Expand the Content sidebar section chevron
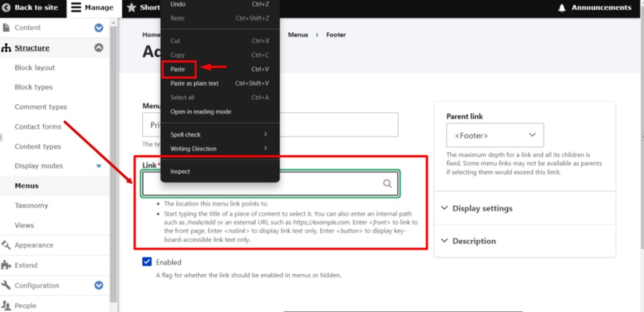 (x=99, y=28)
